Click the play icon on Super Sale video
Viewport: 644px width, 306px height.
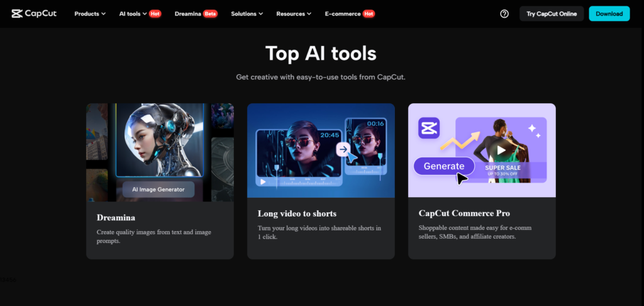501,150
